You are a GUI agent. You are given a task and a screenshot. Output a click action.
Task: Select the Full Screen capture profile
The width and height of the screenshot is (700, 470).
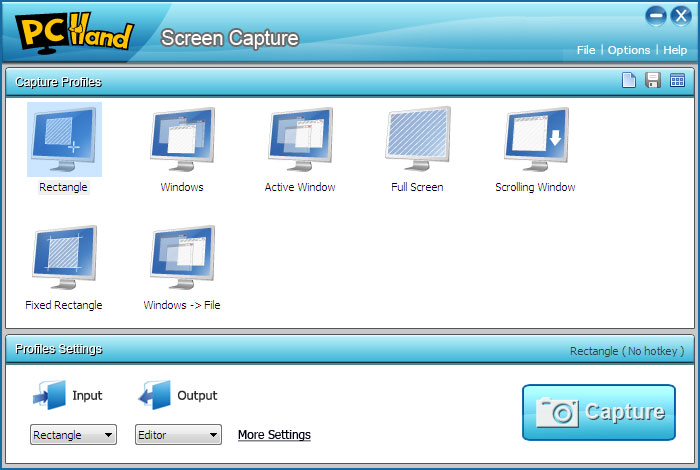tap(417, 140)
